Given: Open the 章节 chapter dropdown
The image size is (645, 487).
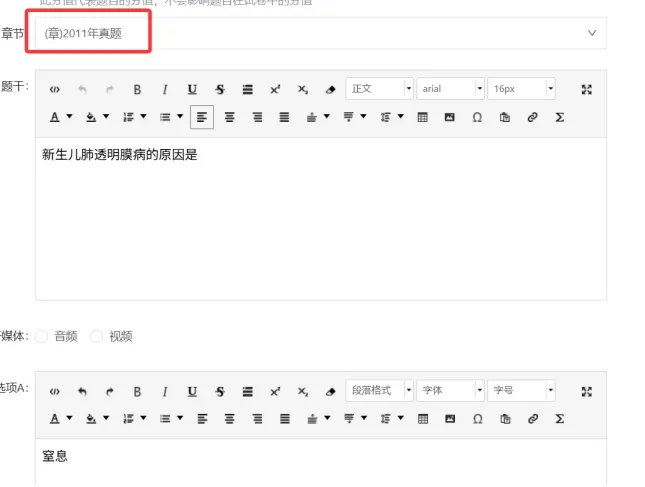Looking at the screenshot, I should click(x=320, y=33).
